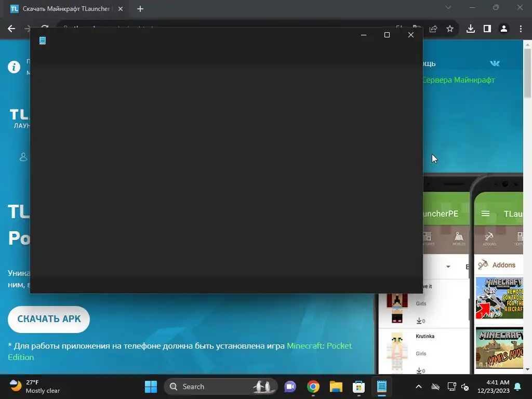Bookmark this page with the star icon
532x399 pixels.
(x=450, y=29)
